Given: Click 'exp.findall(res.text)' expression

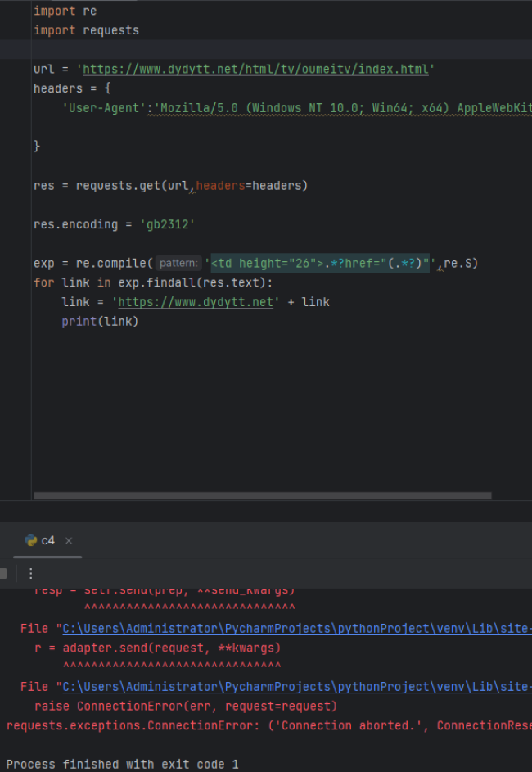Looking at the screenshot, I should [x=192, y=282].
